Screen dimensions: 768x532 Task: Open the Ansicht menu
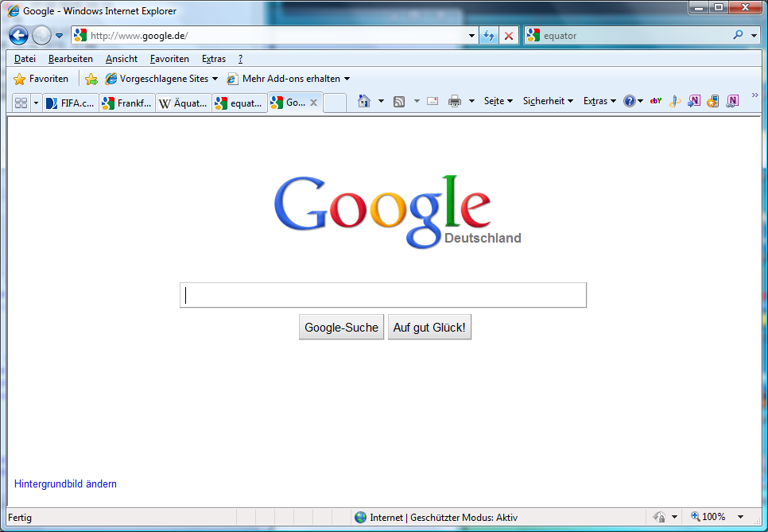[122, 59]
